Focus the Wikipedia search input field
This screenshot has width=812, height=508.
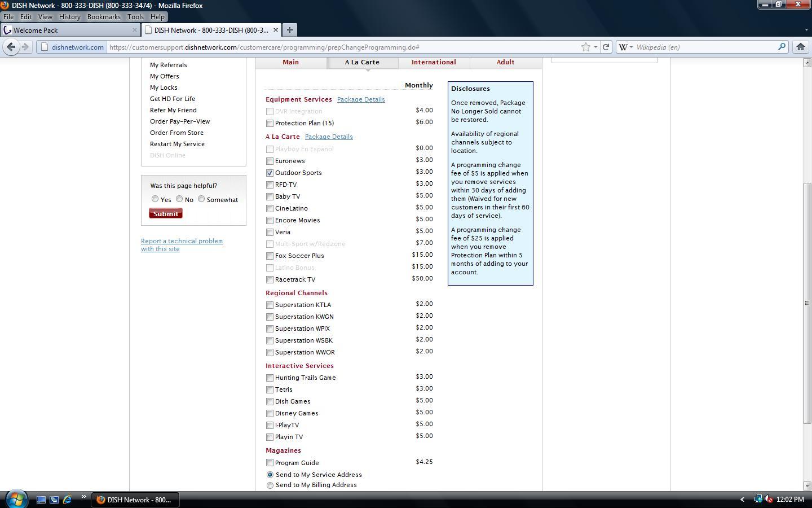click(705, 47)
